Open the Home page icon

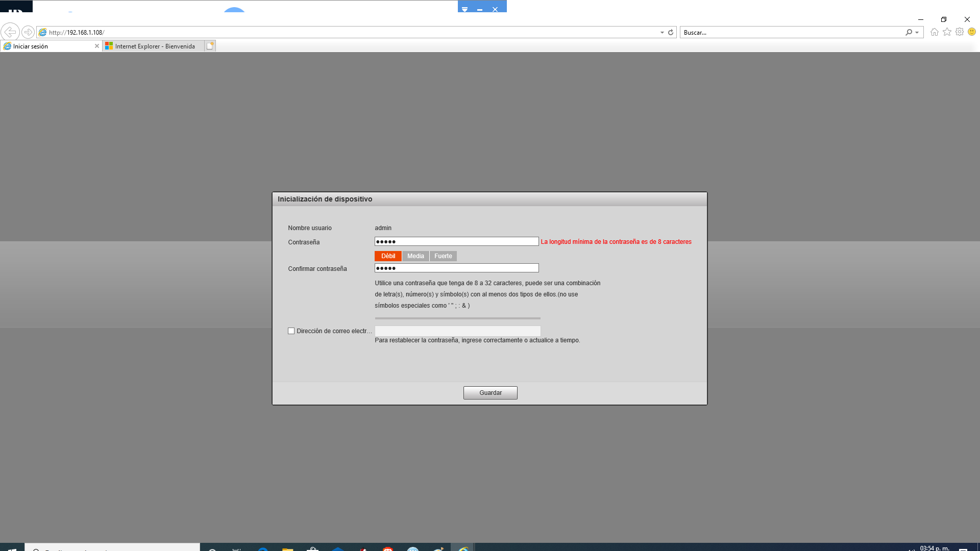coord(934,32)
